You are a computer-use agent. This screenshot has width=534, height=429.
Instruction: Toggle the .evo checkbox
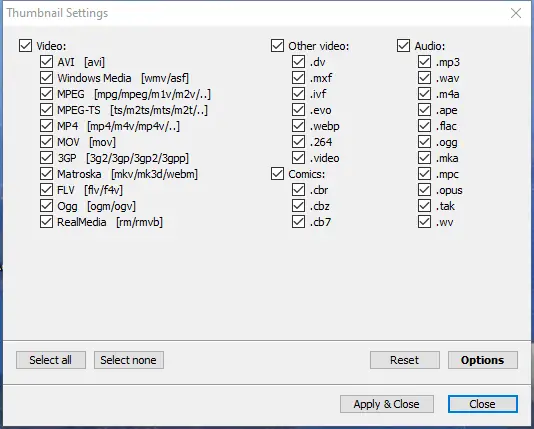click(x=298, y=110)
